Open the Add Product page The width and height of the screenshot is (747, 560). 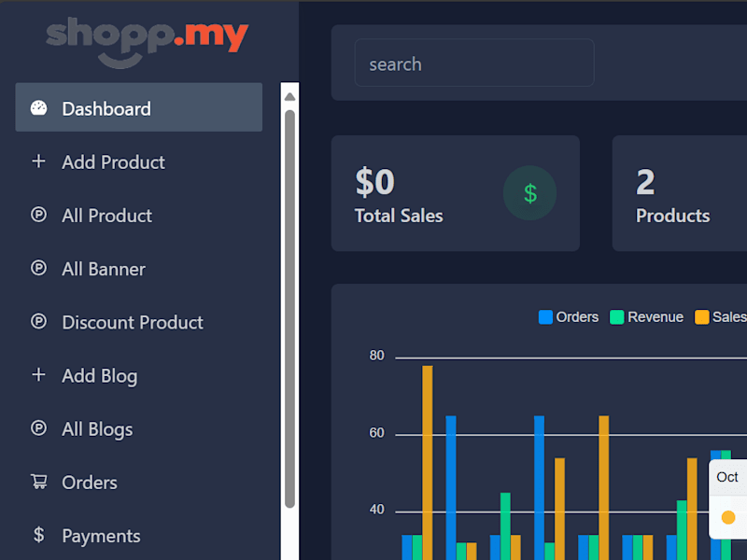(x=138, y=161)
